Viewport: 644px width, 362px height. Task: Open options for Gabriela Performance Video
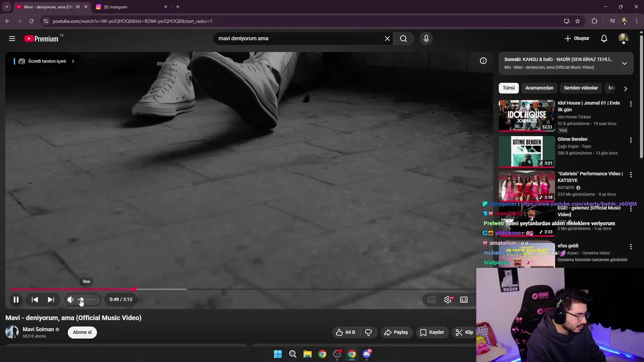tap(630, 174)
